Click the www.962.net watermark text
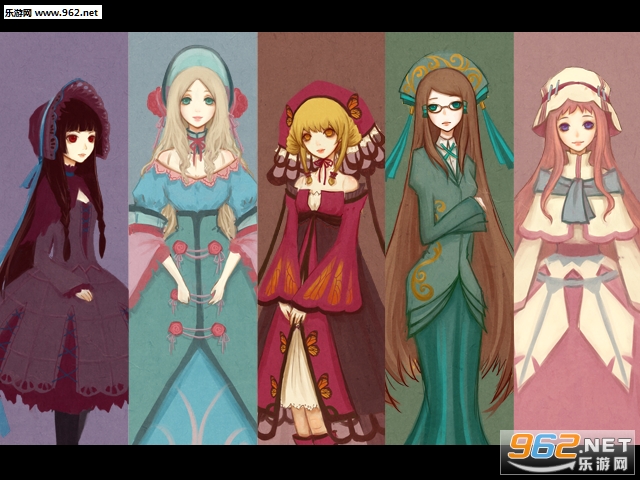The height and width of the screenshot is (480, 640). point(52,12)
